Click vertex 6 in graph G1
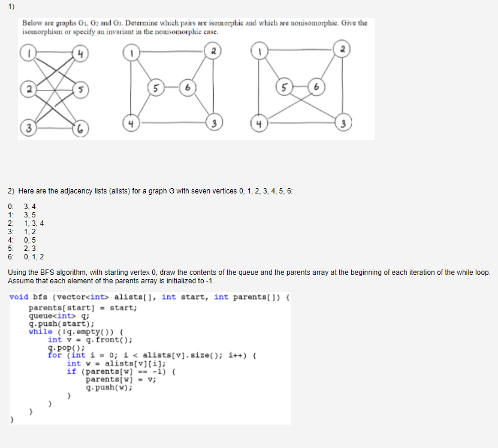This screenshot has width=498, height=448. pyautogui.click(x=80, y=127)
